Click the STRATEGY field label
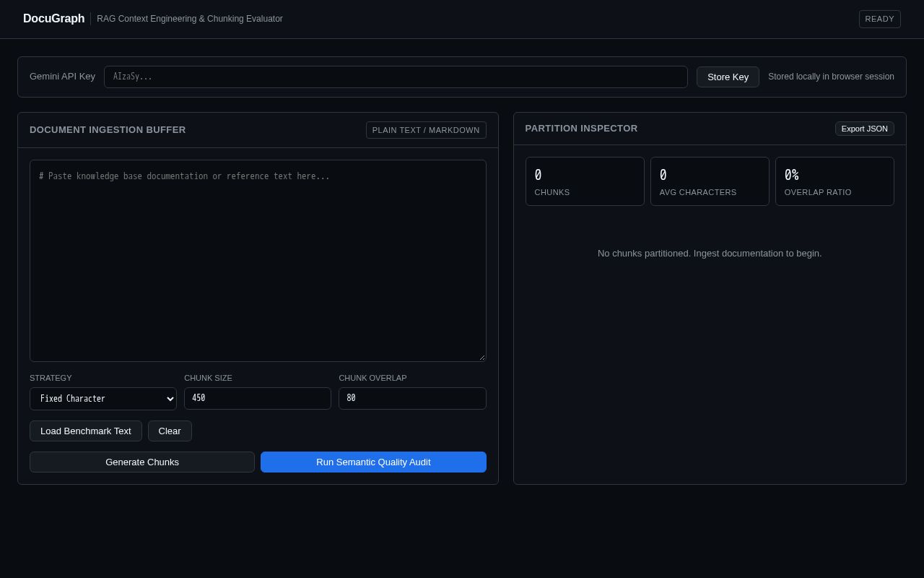The height and width of the screenshot is (578, 924). pos(51,378)
